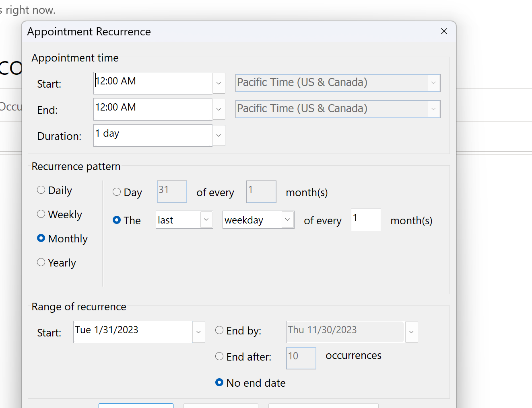
Task: Open the End time dropdown arrow
Action: pyautogui.click(x=219, y=109)
